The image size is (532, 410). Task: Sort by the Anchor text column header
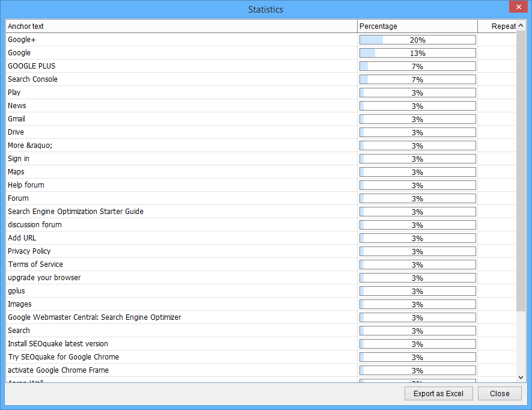[180, 26]
